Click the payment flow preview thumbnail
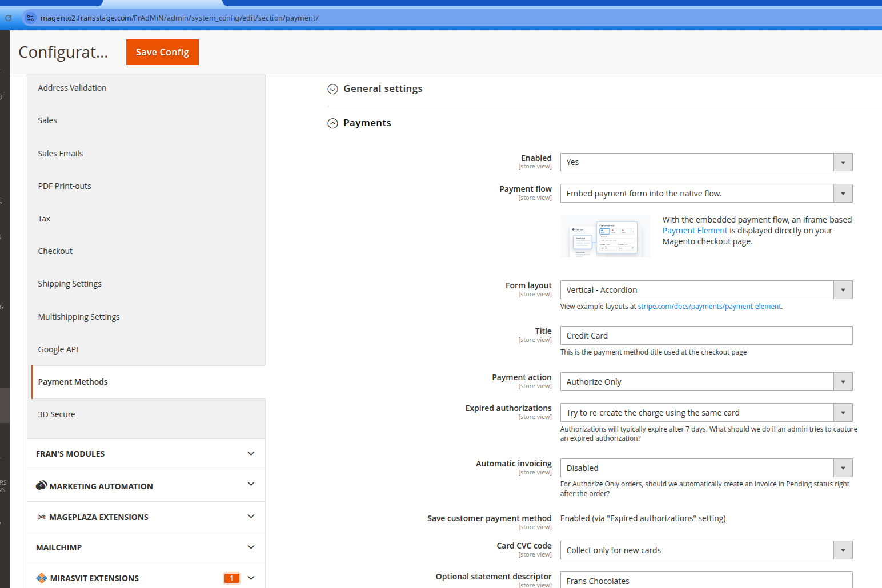The height and width of the screenshot is (588, 882). (x=605, y=236)
